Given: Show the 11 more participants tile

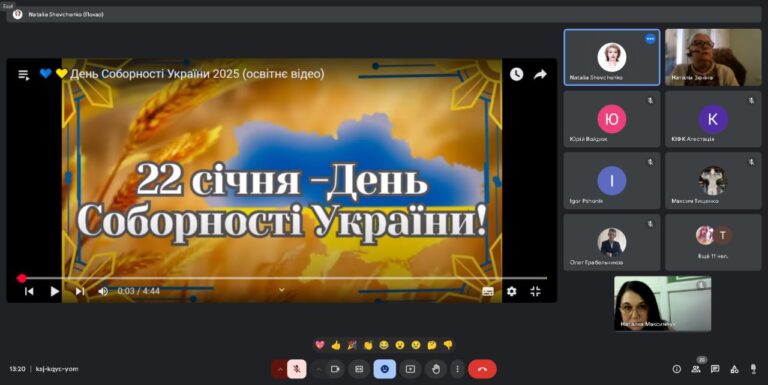Looking at the screenshot, I should [x=713, y=242].
